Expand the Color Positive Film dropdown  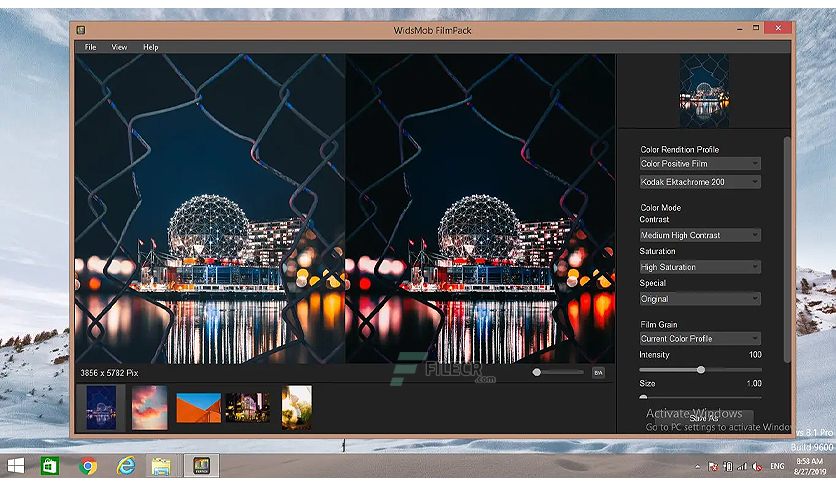pos(700,164)
